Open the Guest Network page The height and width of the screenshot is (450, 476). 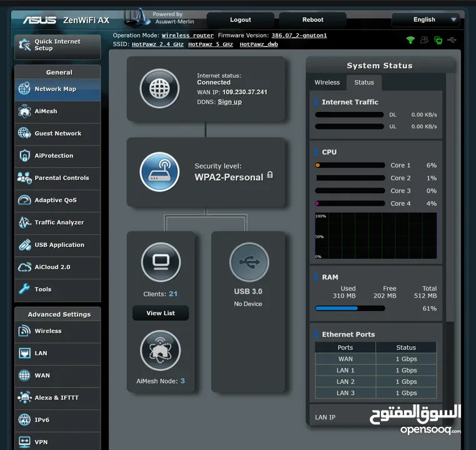[x=57, y=134]
